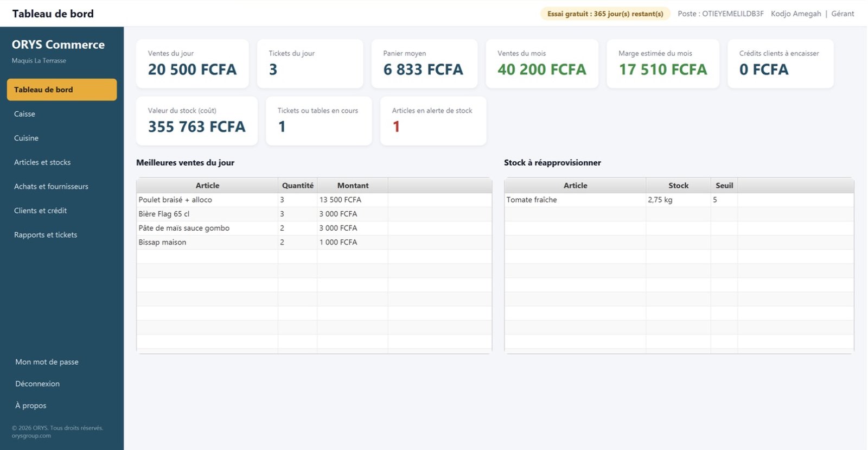Select the Poulet braisé + alloco row
This screenshot has height=450, width=868.
tap(314, 200)
